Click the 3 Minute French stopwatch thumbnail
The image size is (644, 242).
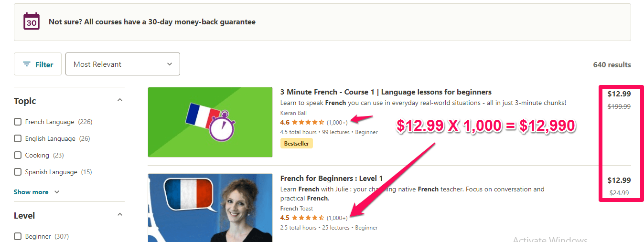point(210,122)
